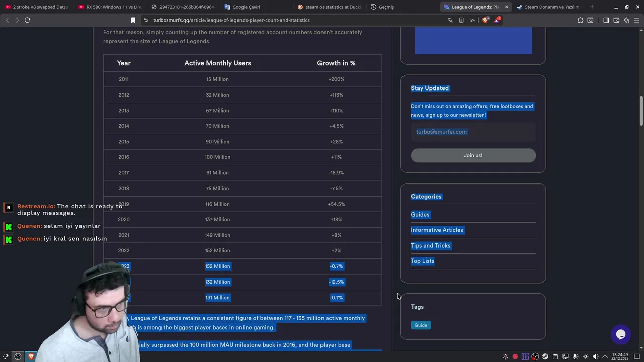The width and height of the screenshot is (644, 362).
Task: Open the Brave Rewards triangle icon
Action: (x=497, y=20)
